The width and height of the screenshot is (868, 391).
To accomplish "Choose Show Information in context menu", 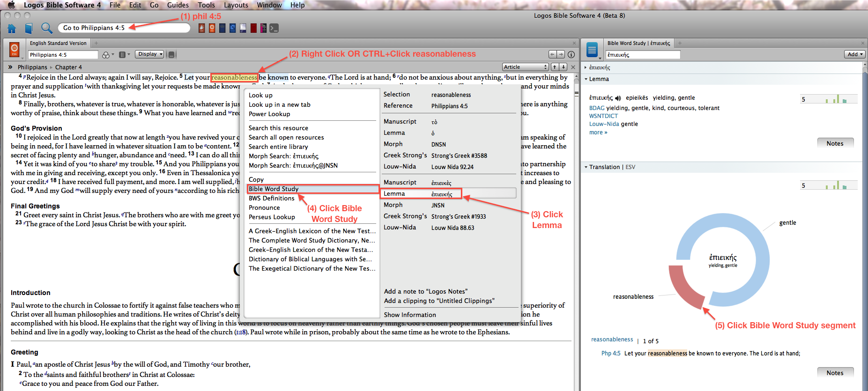I will [410, 315].
